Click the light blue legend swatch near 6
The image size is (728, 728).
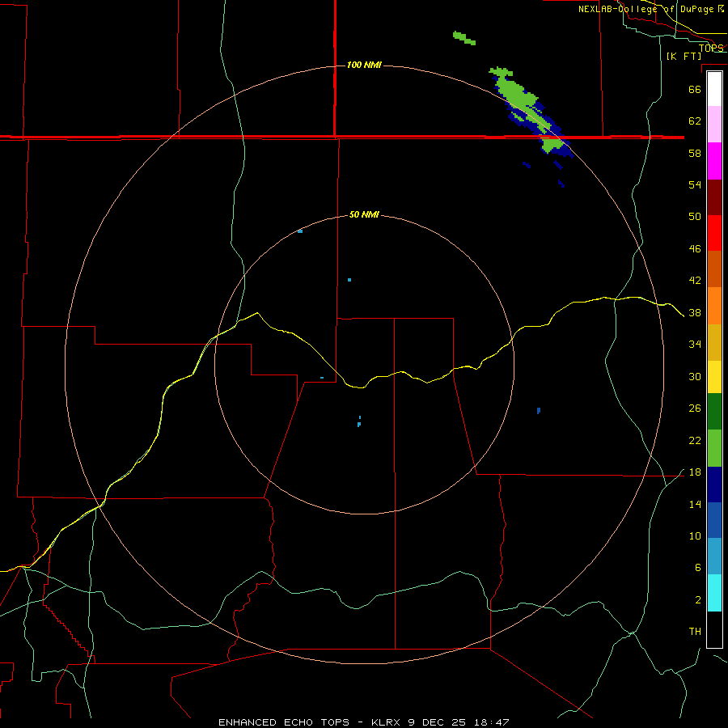coord(714,557)
